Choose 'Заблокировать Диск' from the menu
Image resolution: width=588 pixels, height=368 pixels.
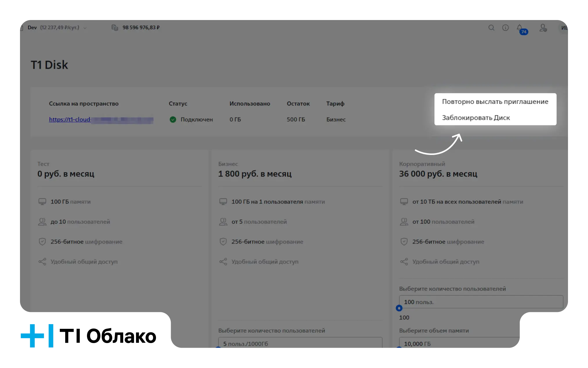coord(495,118)
